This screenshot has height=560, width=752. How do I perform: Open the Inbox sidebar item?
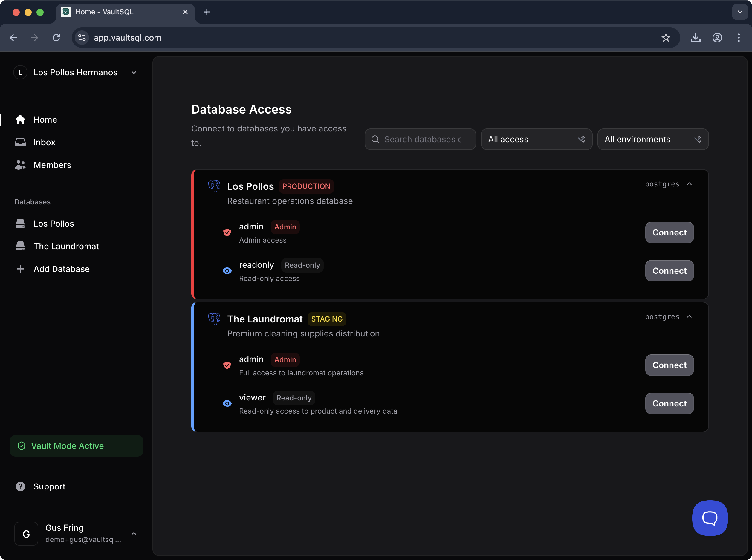[x=44, y=142]
